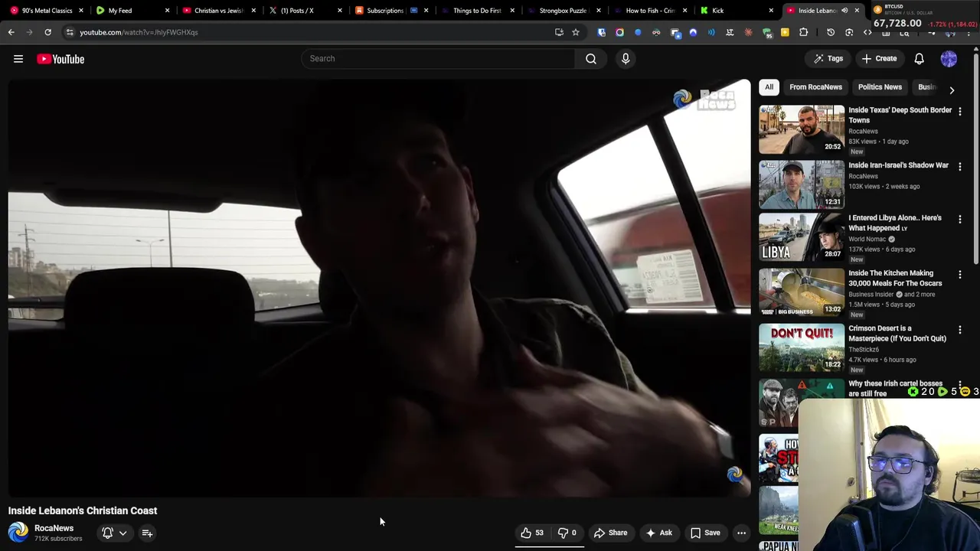Share the video
The image size is (980, 551).
click(610, 533)
